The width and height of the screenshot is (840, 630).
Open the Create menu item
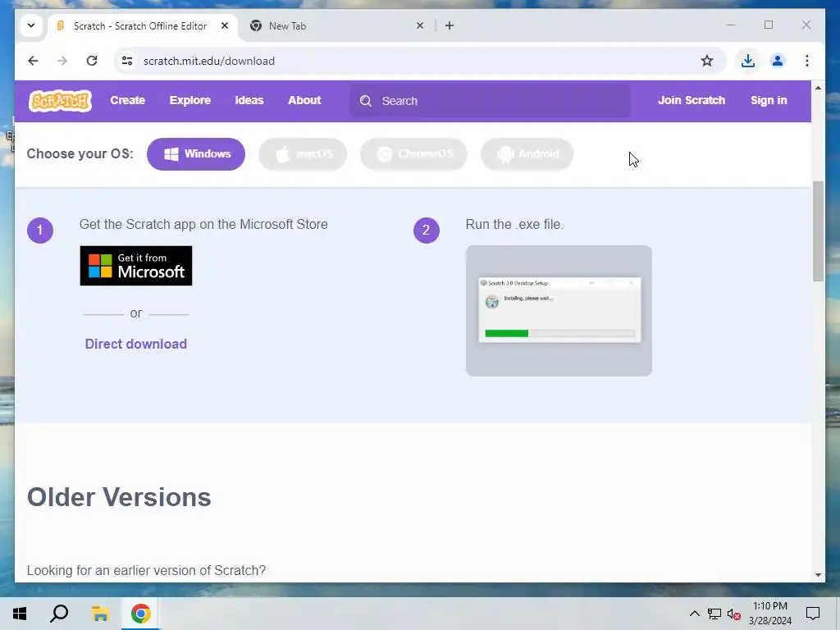coord(127,100)
